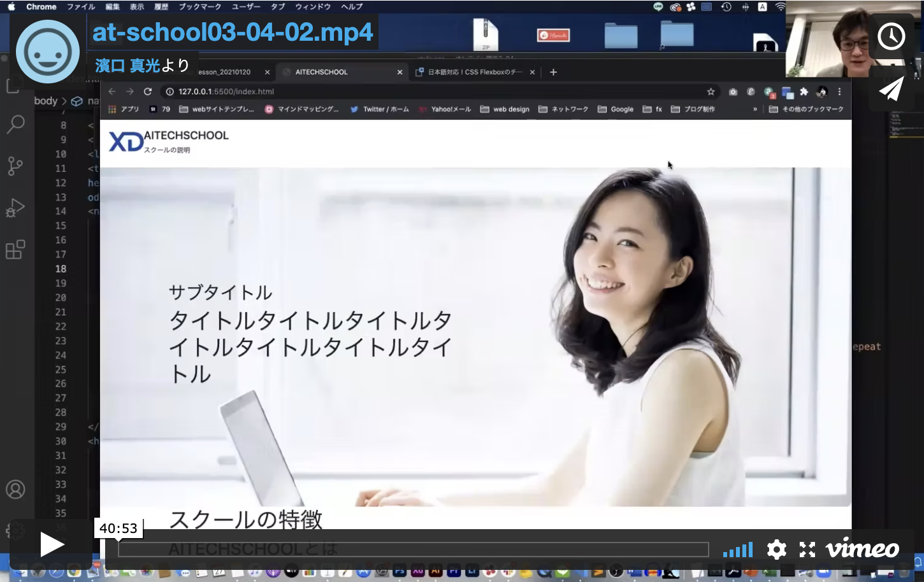Open the 編集 menu
924x582 pixels.
[x=112, y=6]
